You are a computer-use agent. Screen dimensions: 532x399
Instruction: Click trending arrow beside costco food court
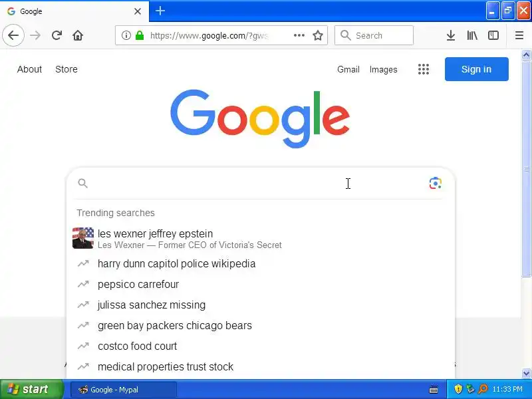click(x=83, y=346)
